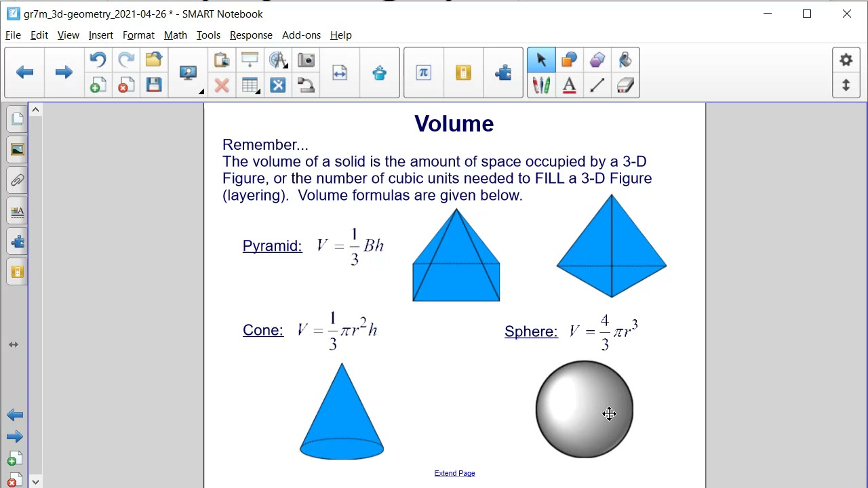Select the Regular Polygons tool
The height and width of the screenshot is (488, 868).
[597, 60]
